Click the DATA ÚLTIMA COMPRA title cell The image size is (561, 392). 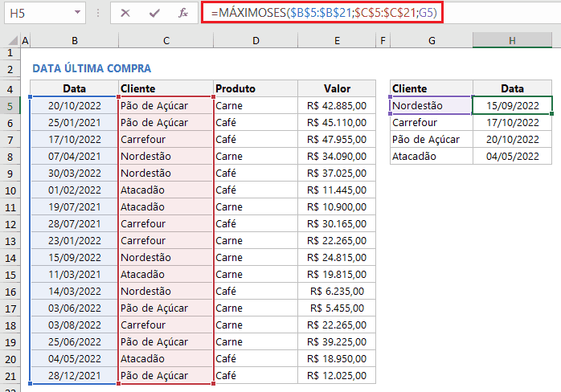click(x=91, y=69)
